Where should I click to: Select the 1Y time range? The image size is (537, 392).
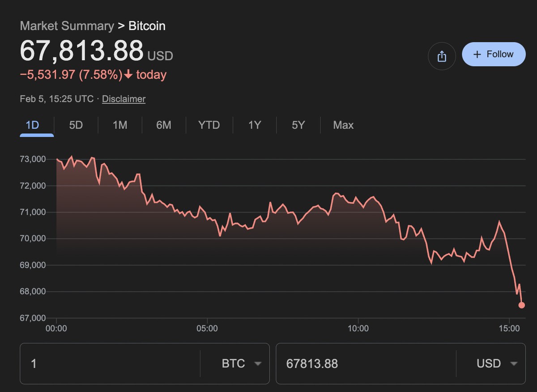(x=255, y=125)
